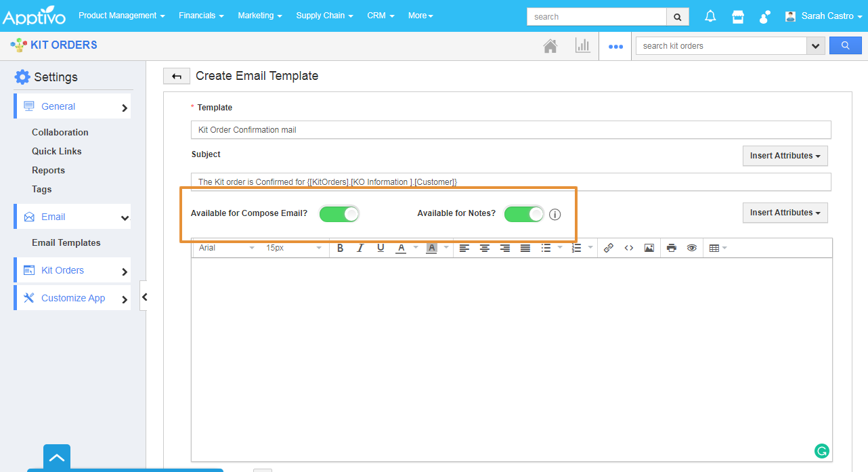
Task: Click the insert image icon
Action: tap(649, 248)
